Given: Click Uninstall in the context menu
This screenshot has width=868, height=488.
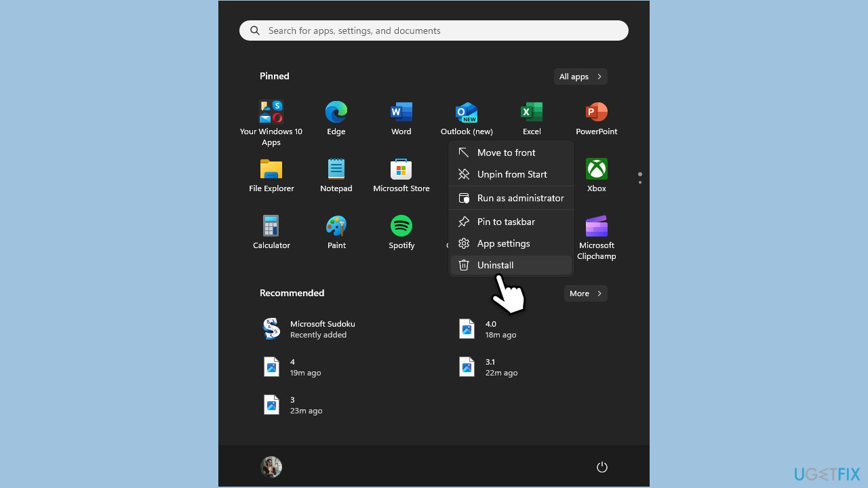Looking at the screenshot, I should pyautogui.click(x=511, y=265).
